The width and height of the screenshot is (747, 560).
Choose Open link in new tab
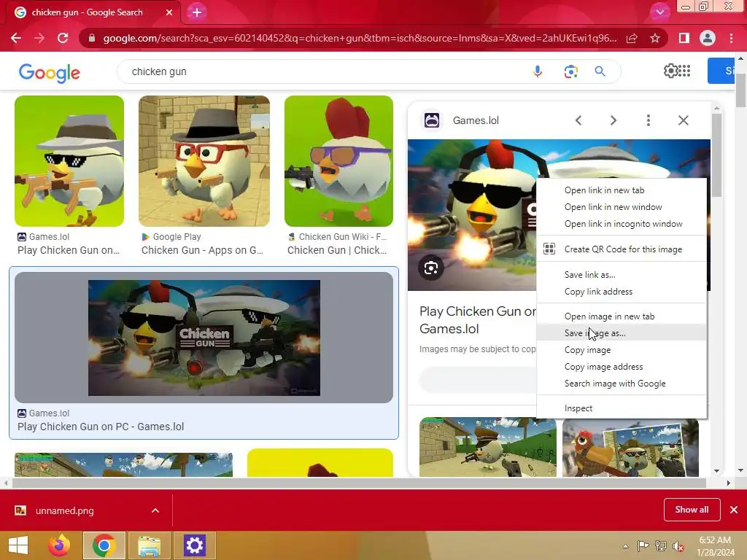(x=622, y=190)
